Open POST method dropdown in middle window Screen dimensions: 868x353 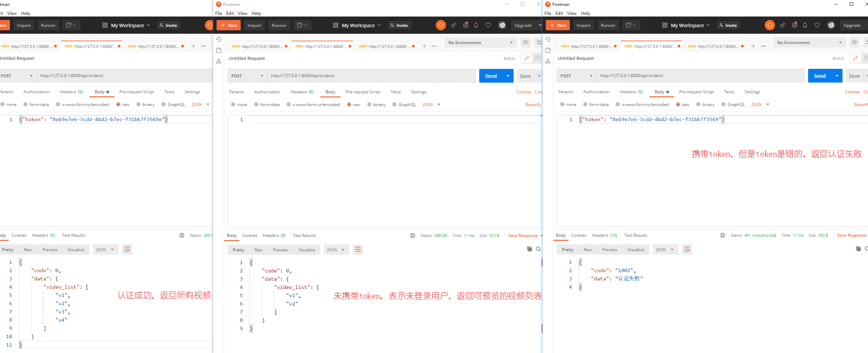[x=247, y=76]
